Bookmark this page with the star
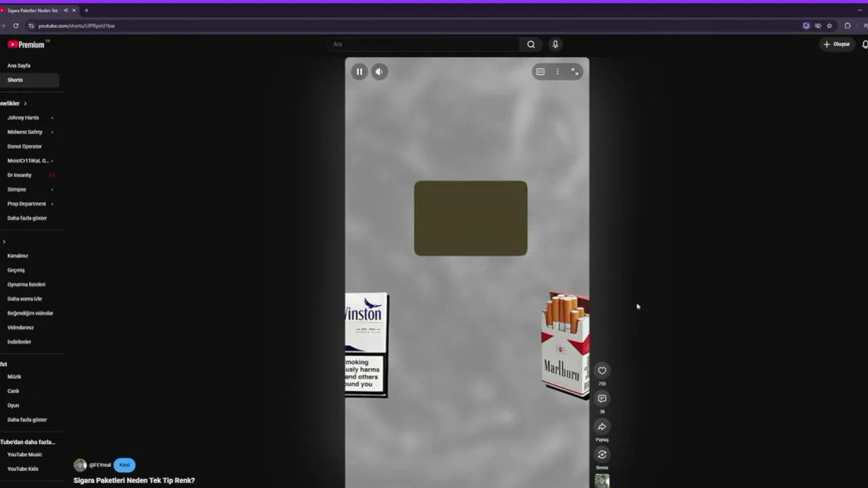 click(829, 26)
